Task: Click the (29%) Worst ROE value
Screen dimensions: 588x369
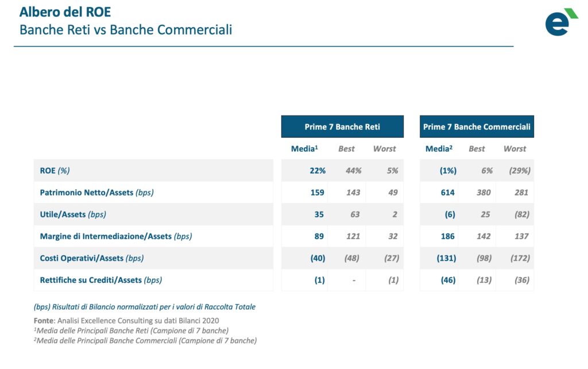Action: (x=520, y=171)
